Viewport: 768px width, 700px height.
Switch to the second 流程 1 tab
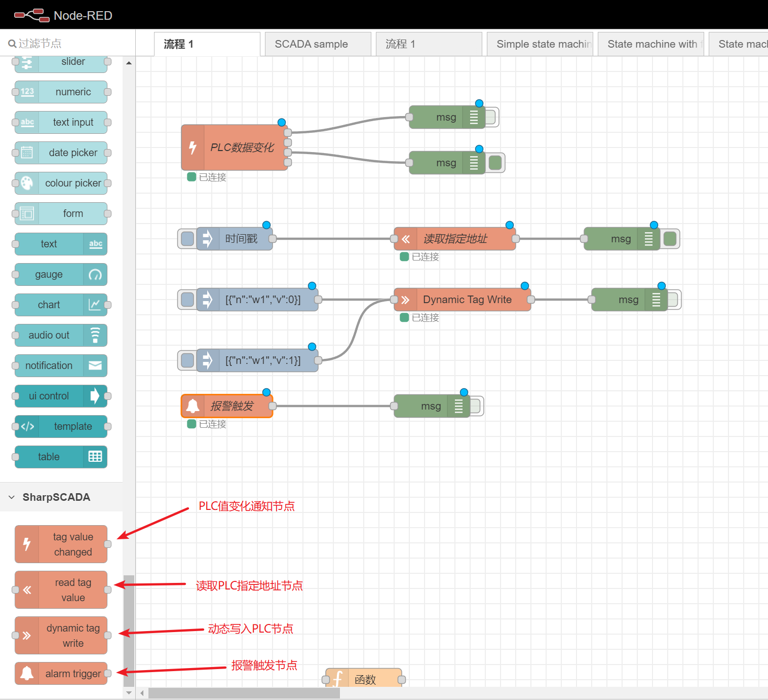tap(429, 44)
